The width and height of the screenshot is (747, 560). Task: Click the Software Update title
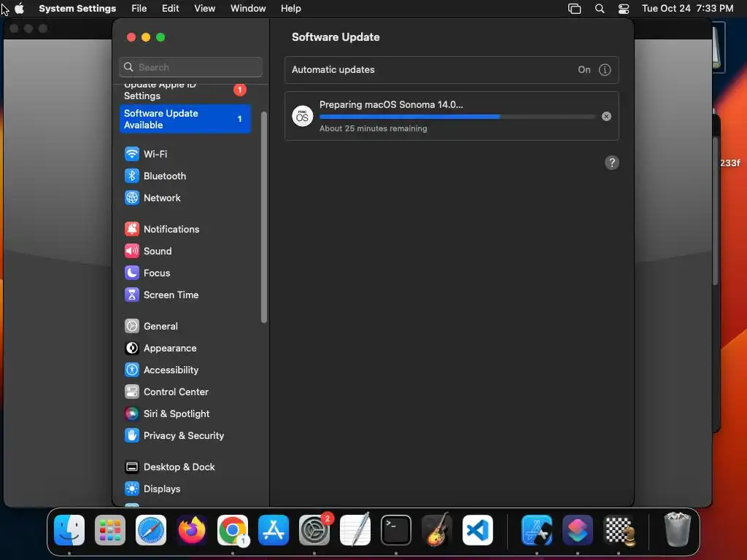336,37
